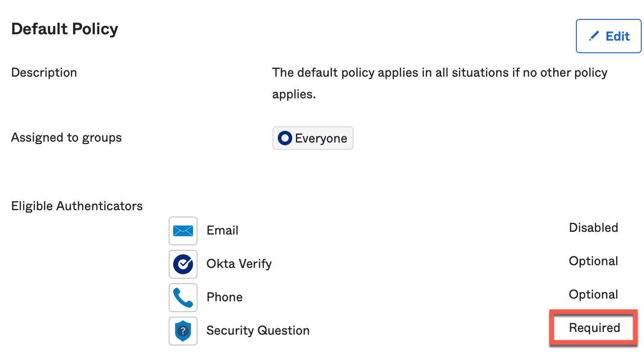Click the highlighted Required status
Viewport: 644px width, 359px height.
(594, 328)
